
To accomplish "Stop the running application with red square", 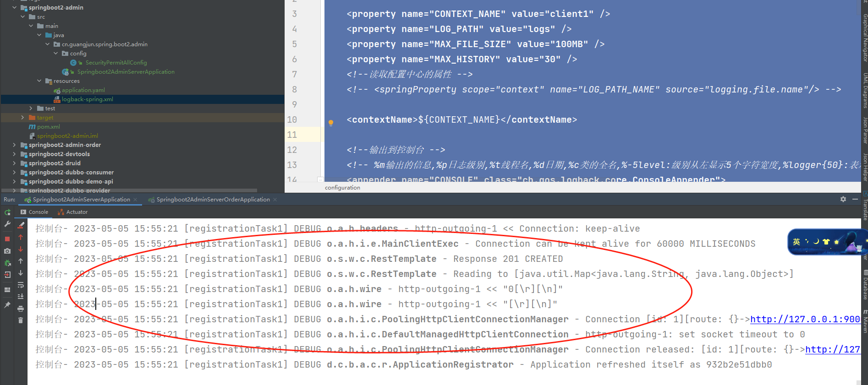I will (7, 239).
